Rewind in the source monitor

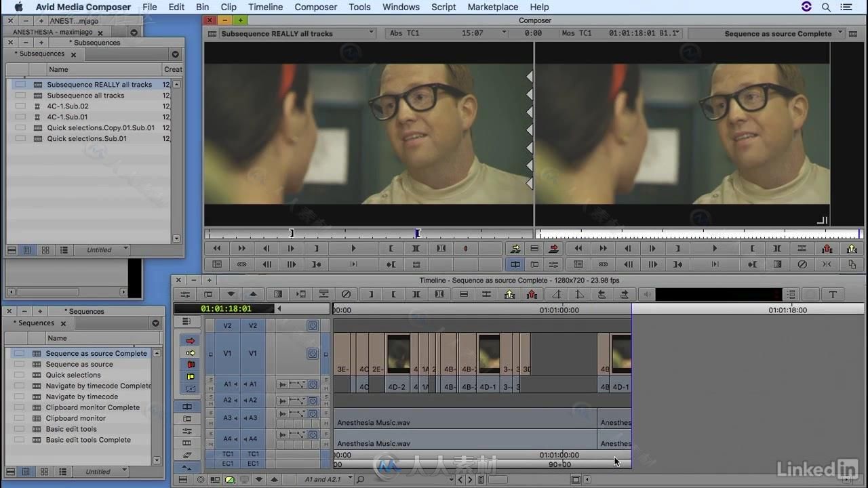coord(217,249)
